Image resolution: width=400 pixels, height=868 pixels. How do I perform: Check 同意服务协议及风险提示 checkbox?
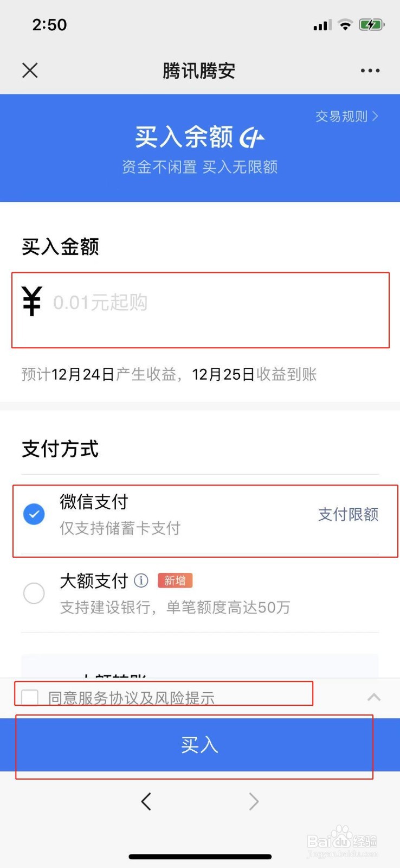(29, 697)
